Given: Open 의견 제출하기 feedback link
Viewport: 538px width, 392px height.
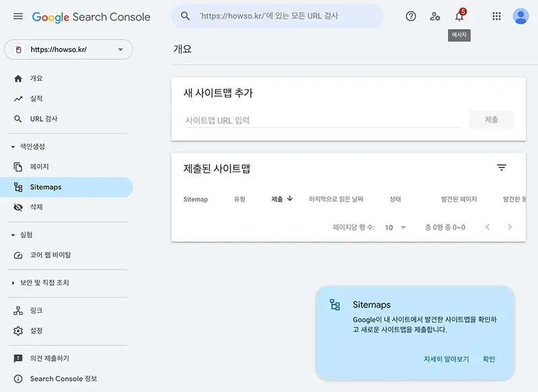Looking at the screenshot, I should pos(67,358).
